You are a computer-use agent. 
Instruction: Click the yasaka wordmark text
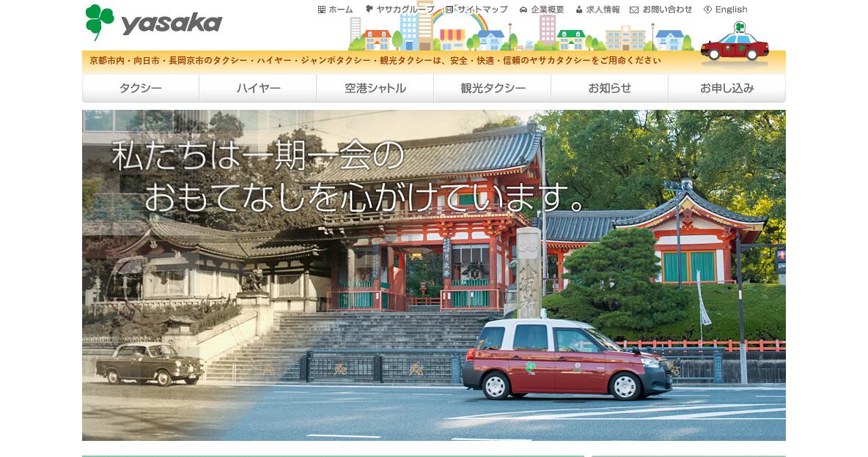click(x=172, y=23)
